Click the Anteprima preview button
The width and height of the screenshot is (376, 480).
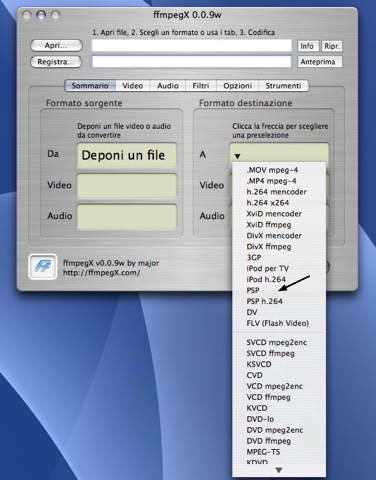coord(320,62)
